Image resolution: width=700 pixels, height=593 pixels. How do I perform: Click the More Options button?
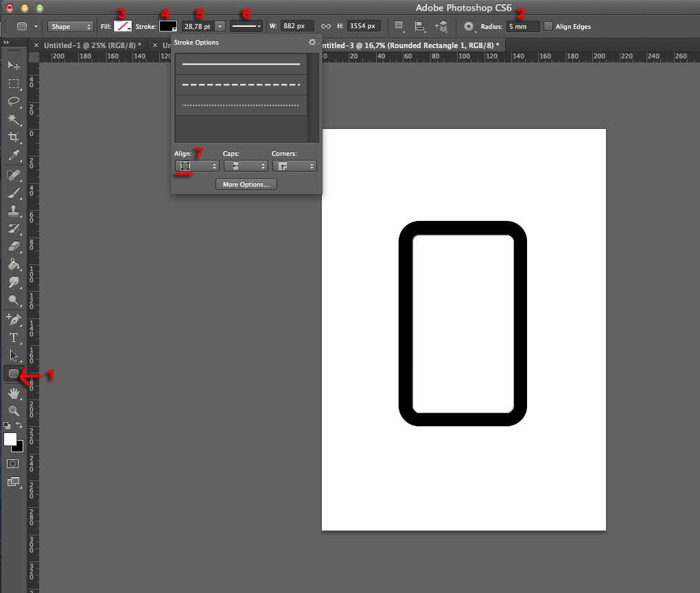pyautogui.click(x=246, y=185)
